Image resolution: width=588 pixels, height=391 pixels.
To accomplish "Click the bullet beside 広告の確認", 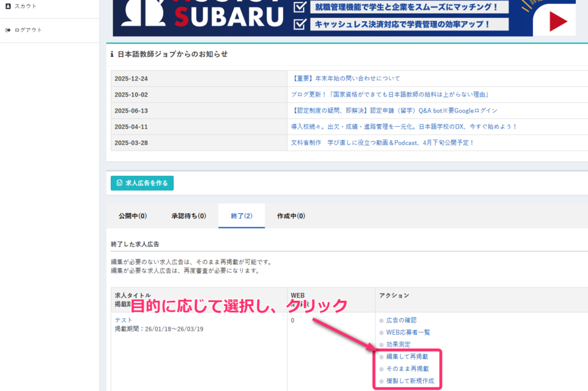I will pyautogui.click(x=381, y=320).
